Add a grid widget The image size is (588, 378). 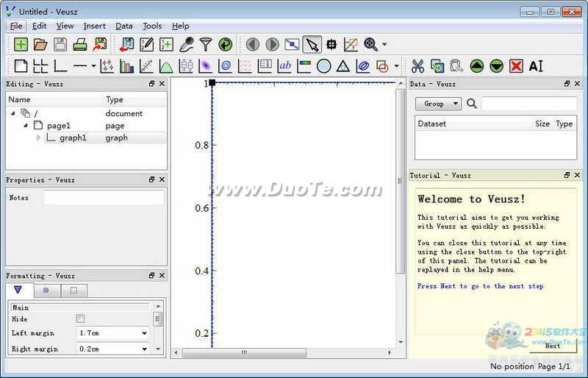40,66
